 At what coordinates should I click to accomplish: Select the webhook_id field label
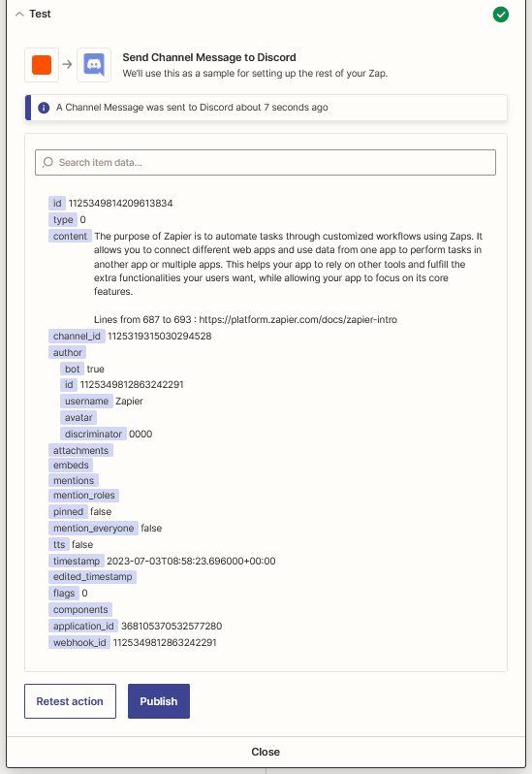click(79, 642)
